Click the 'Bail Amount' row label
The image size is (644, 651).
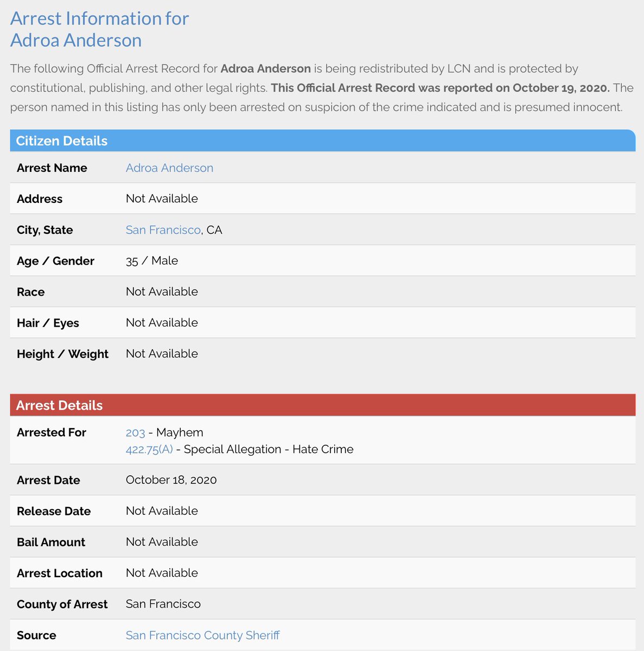(51, 542)
